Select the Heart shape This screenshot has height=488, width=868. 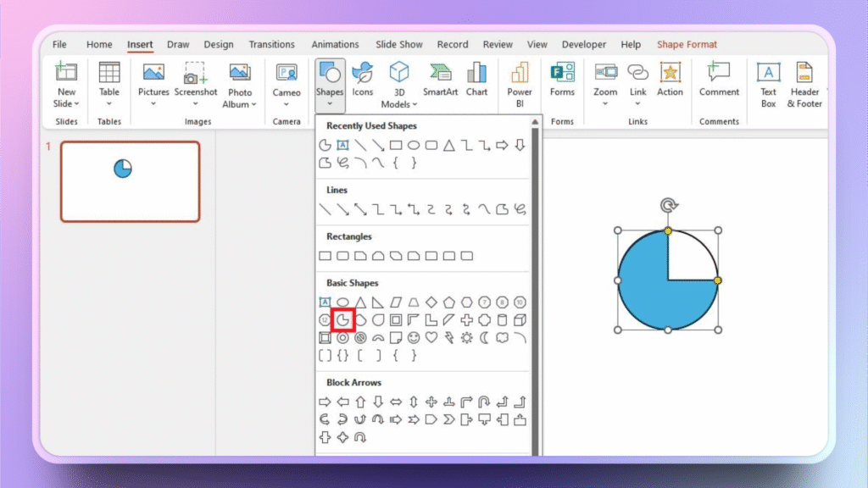[x=431, y=337]
